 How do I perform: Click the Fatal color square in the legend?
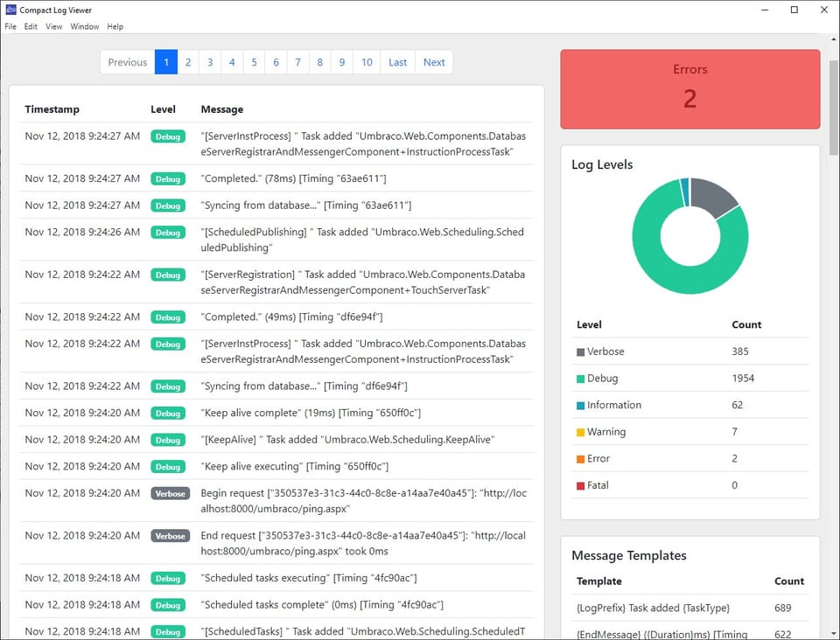click(x=581, y=485)
